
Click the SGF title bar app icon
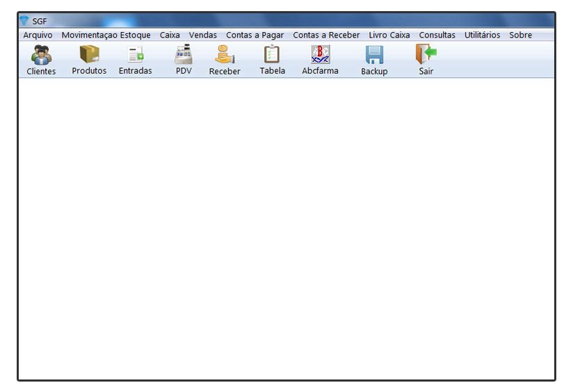25,21
